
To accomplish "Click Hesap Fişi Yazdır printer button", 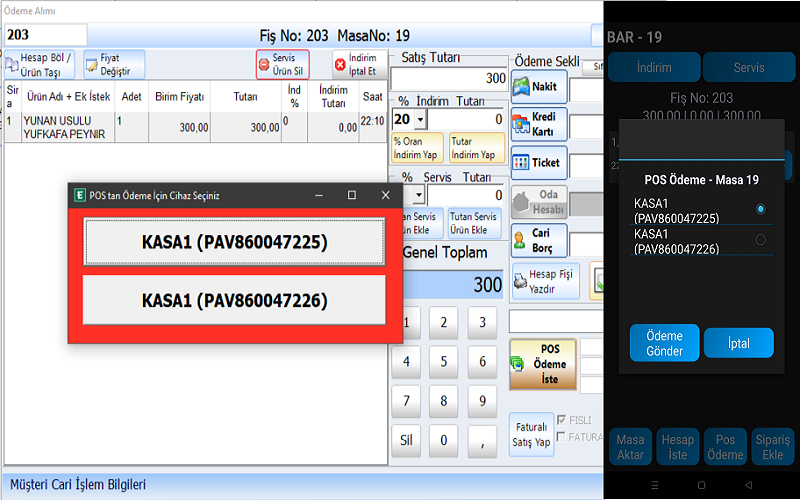I will click(x=545, y=281).
